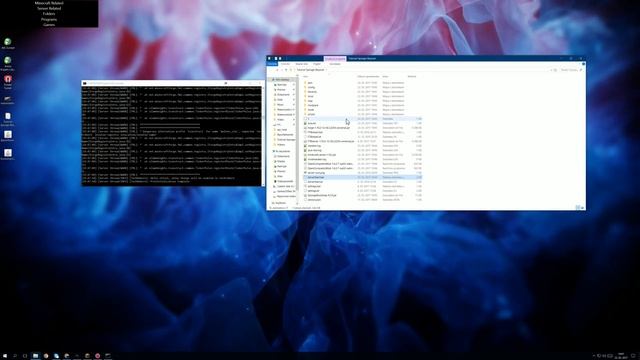Sort files by the Size column header

coord(412,76)
